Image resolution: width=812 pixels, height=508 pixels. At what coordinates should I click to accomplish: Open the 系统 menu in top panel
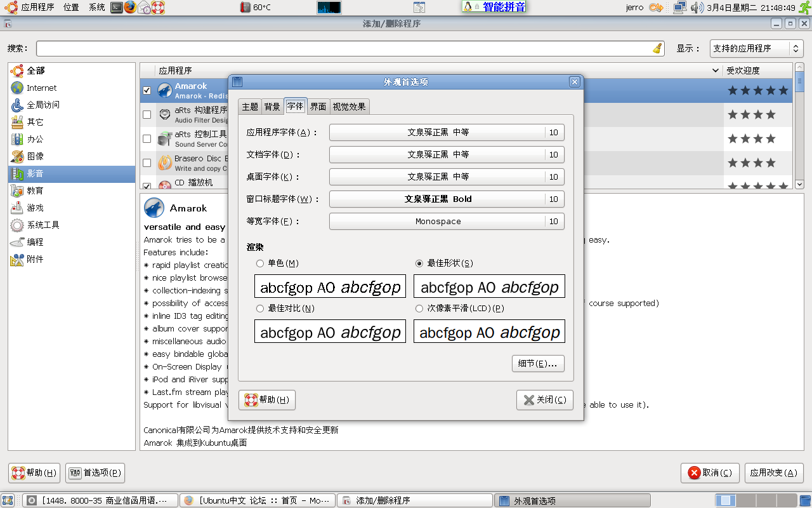97,8
